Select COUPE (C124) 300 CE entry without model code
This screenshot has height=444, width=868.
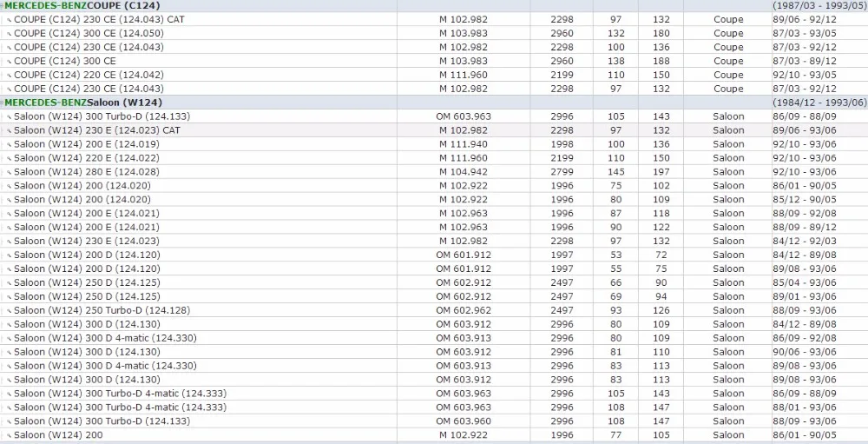click(x=65, y=61)
